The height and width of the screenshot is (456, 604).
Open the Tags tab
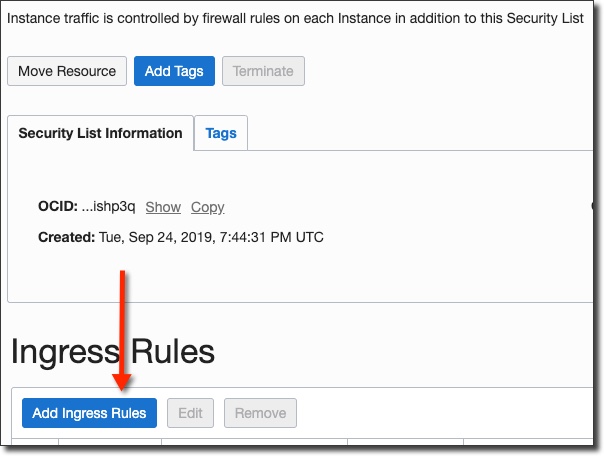click(221, 133)
